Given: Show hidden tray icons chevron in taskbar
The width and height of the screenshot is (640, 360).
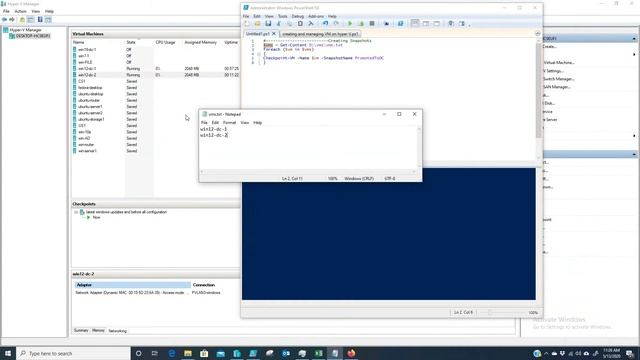Looking at the screenshot, I should pyautogui.click(x=546, y=353).
